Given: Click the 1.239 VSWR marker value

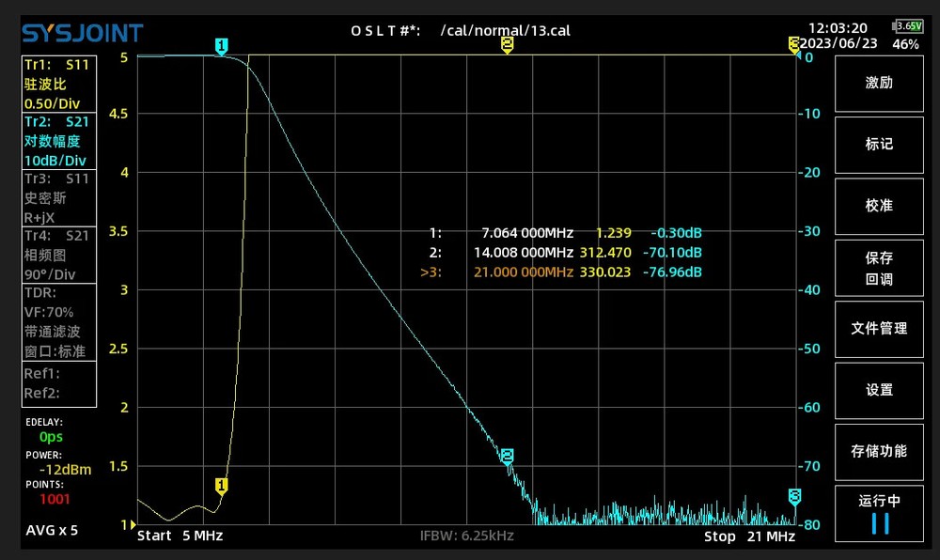Looking at the screenshot, I should [x=614, y=233].
